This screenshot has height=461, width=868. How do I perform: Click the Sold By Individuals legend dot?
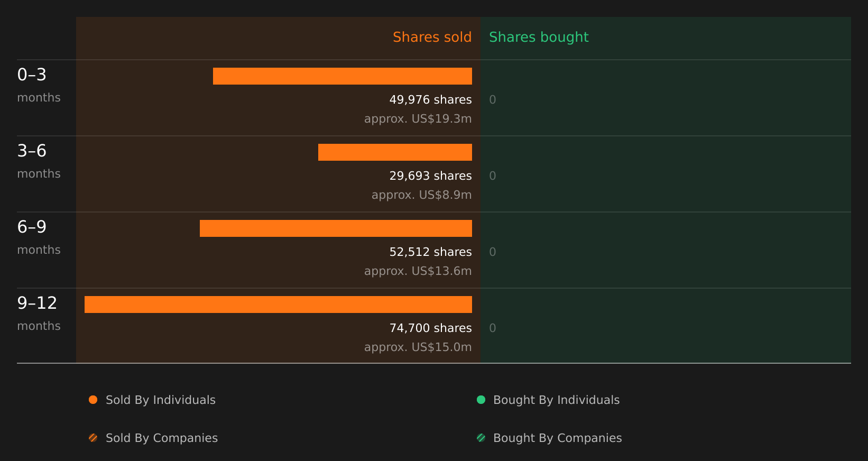point(93,400)
